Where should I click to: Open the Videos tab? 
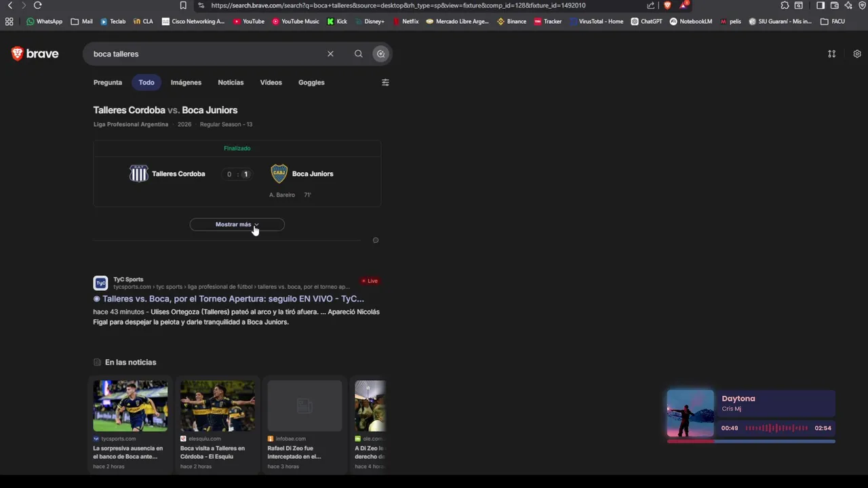coord(271,83)
